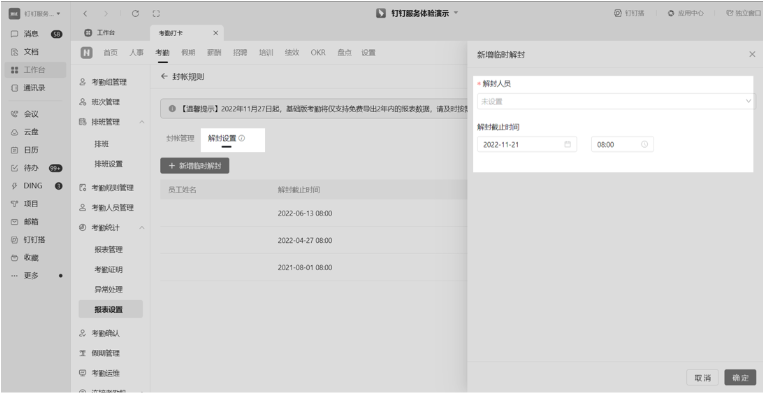Select the 解封设置 tab

[222, 138]
